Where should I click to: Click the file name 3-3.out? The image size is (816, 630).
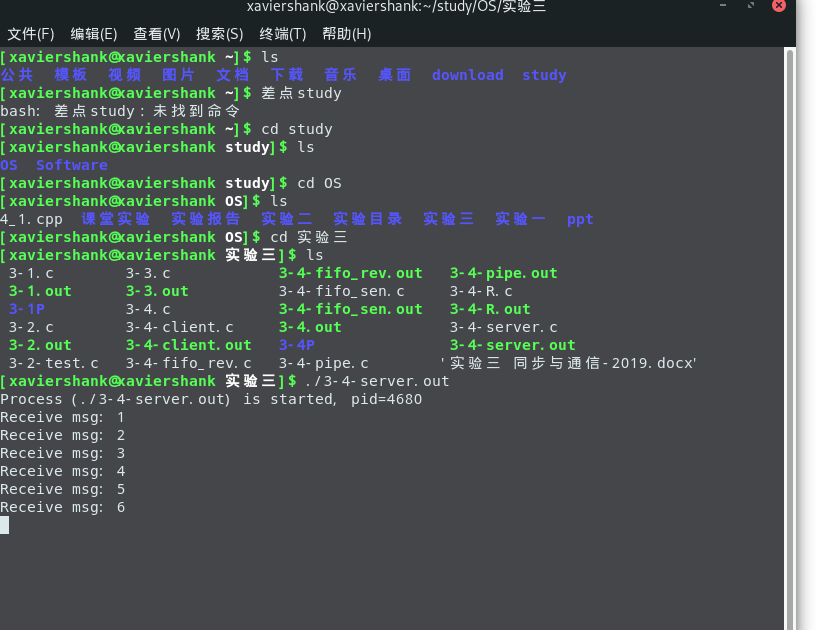coord(157,291)
